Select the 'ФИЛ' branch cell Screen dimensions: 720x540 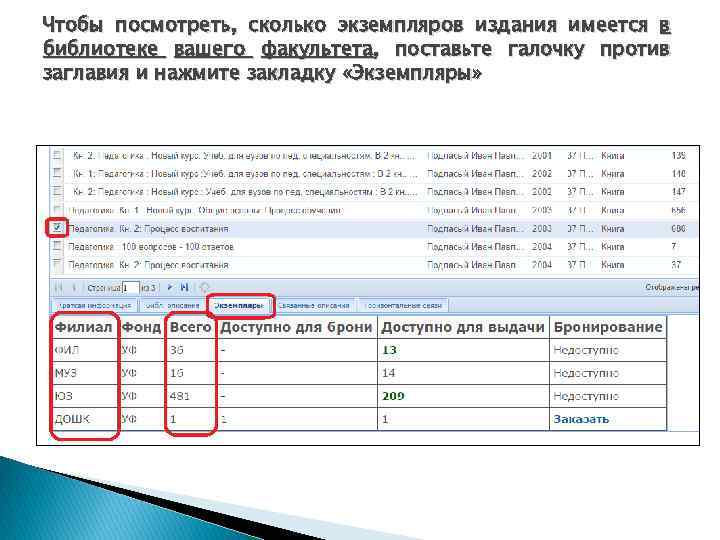pos(84,350)
